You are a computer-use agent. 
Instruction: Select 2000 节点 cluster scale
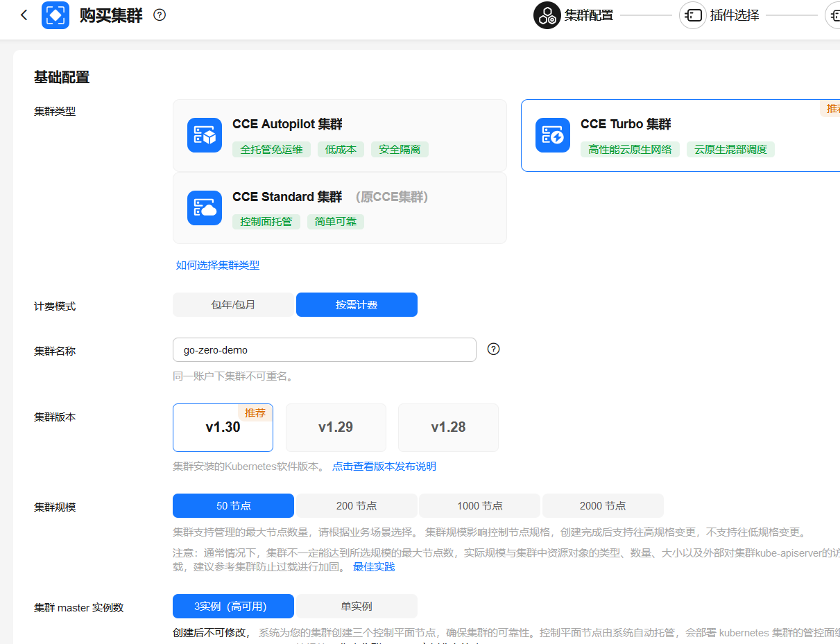click(x=603, y=505)
